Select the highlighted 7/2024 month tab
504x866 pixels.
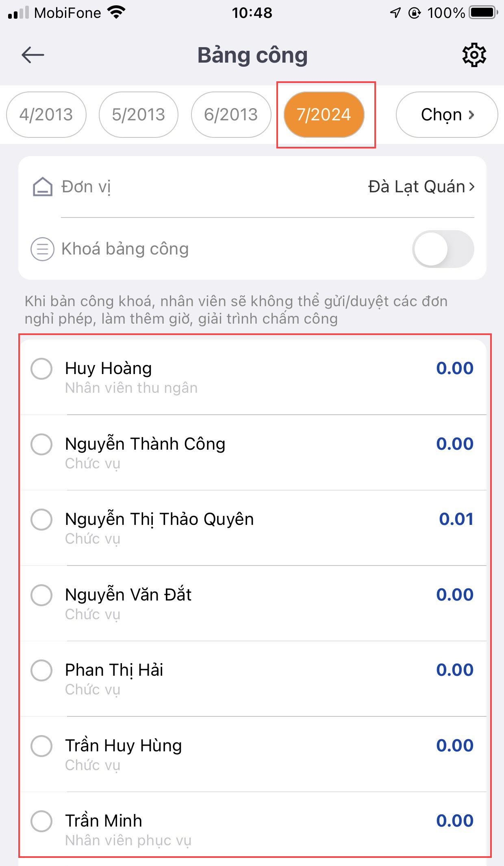[324, 115]
